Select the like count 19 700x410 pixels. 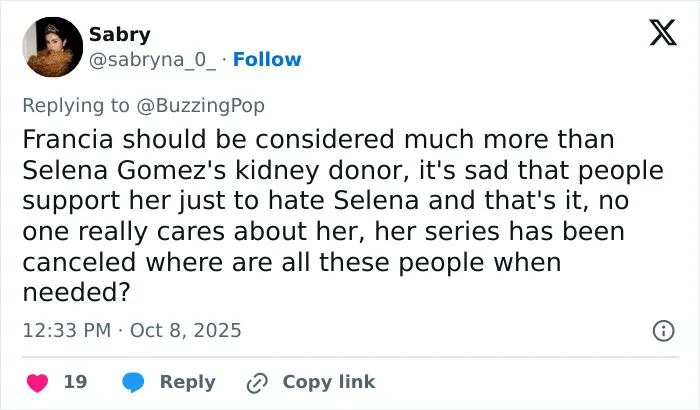pos(75,382)
